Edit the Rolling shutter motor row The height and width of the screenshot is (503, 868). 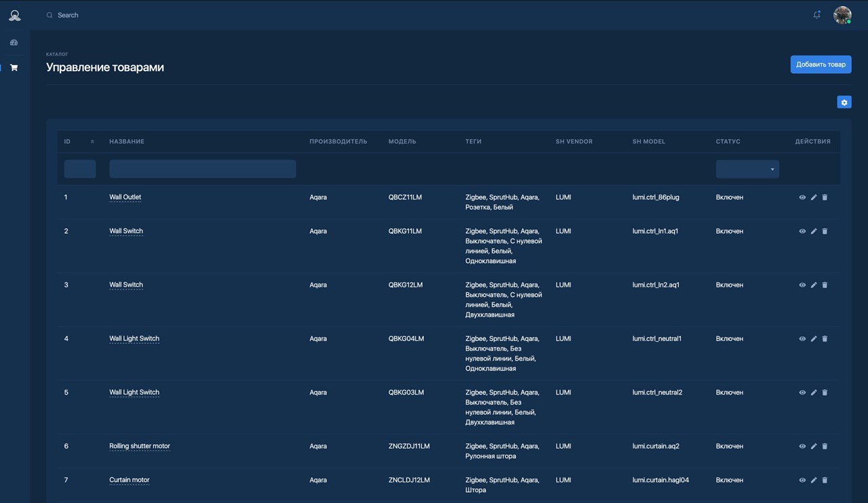814,446
